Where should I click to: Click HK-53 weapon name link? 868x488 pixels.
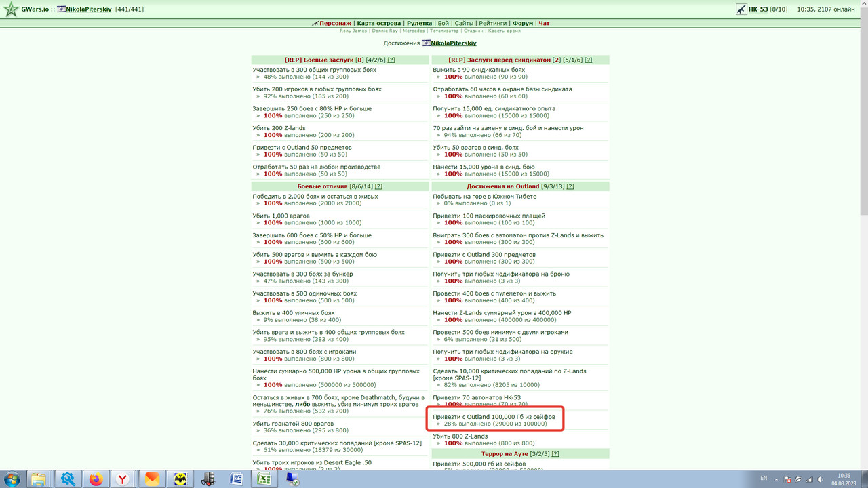click(x=757, y=9)
